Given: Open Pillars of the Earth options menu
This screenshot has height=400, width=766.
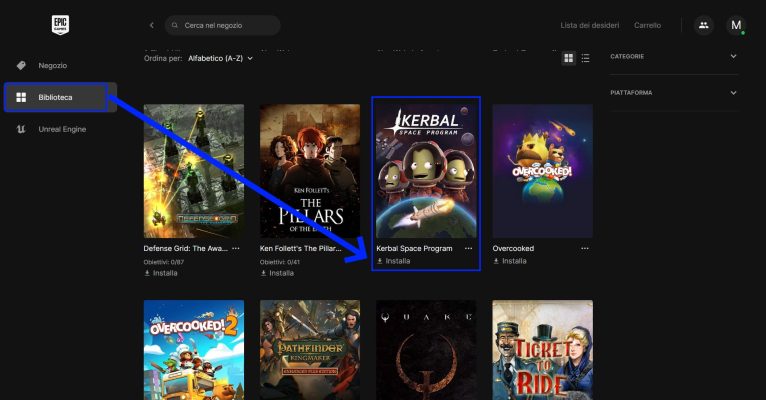Looking at the screenshot, I should (x=352, y=248).
